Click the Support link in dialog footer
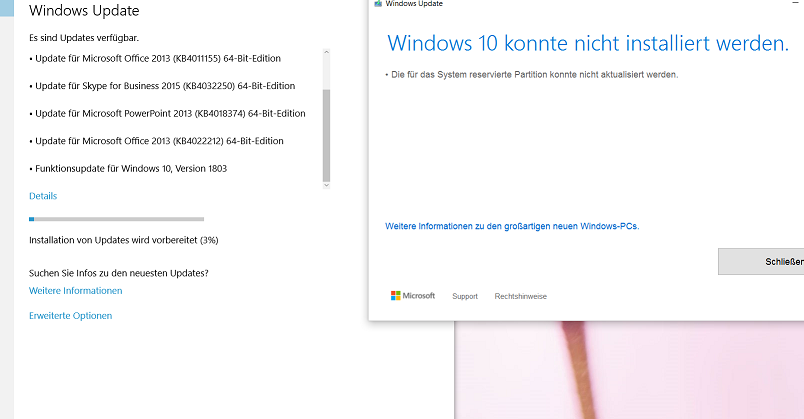Screen dimensions: 804x419 click(465, 296)
